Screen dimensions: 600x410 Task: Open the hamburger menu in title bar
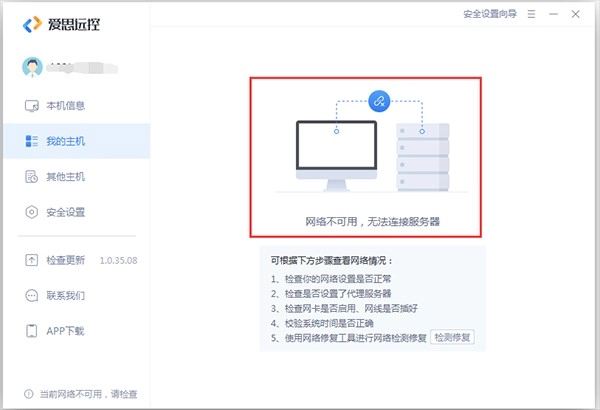coord(531,14)
